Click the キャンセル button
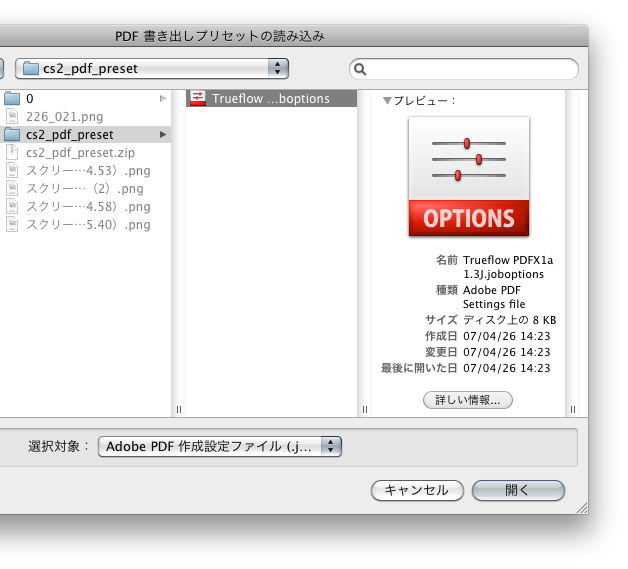Viewport: 628px width, 569px height. 417,491
